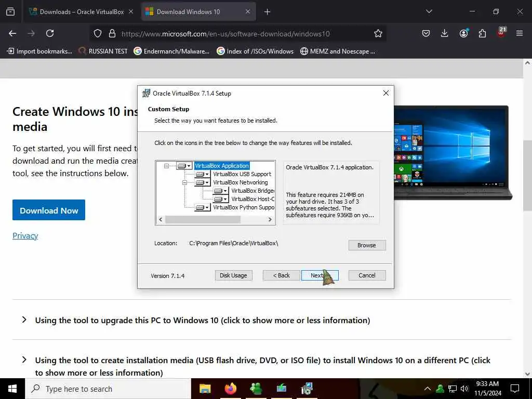Click Import bookmarks... on bookmarks toolbar
The height and width of the screenshot is (399, 532).
39,51
